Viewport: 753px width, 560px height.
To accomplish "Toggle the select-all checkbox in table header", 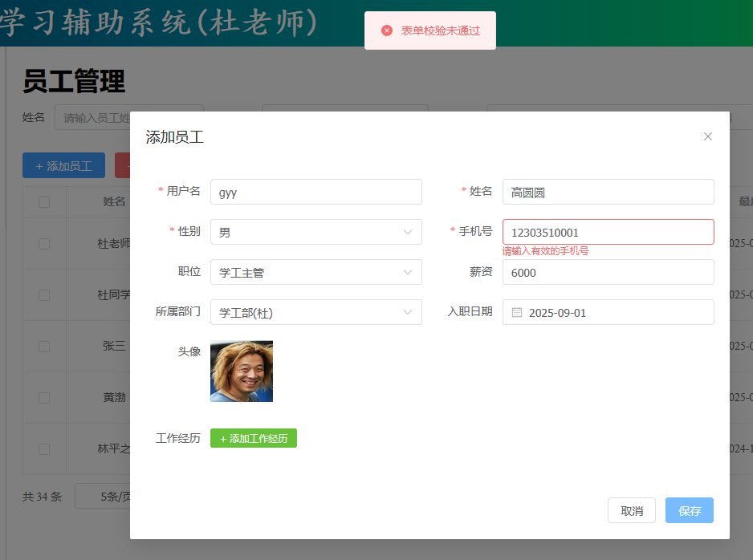I will coord(44,202).
